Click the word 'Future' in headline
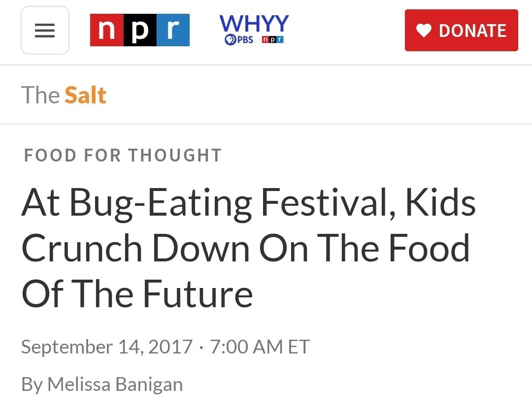Image resolution: width=532 pixels, height=416 pixels. [x=198, y=294]
